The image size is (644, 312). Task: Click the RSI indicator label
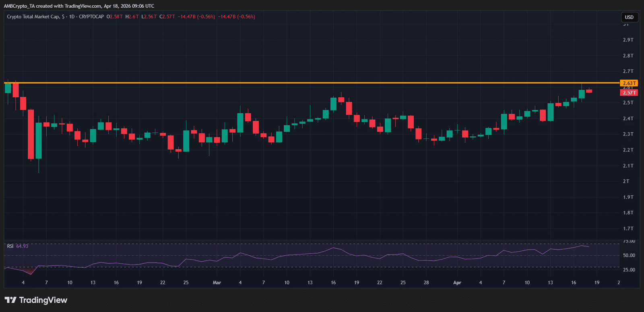[x=10, y=246]
